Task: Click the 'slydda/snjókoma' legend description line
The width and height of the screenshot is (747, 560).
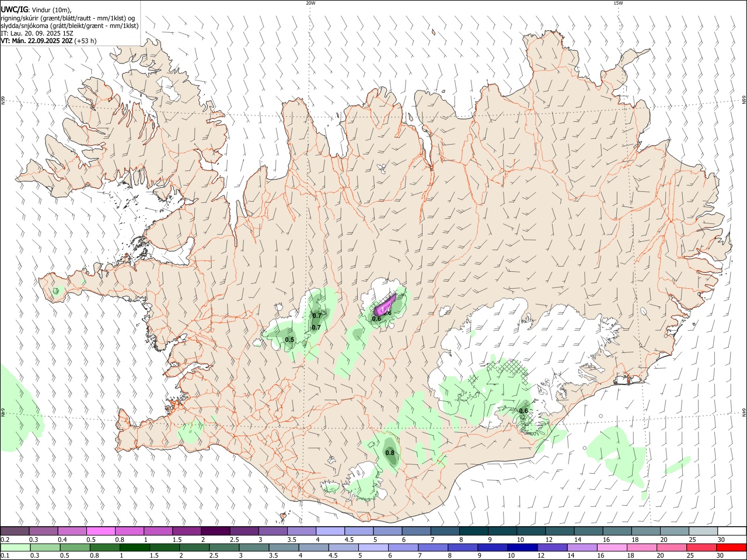Action: [69, 26]
